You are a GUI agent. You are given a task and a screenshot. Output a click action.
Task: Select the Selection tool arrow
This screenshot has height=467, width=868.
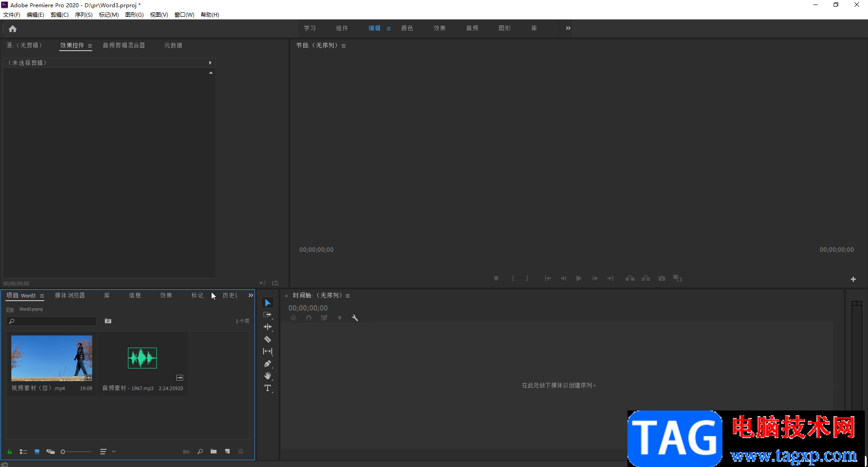pyautogui.click(x=268, y=303)
